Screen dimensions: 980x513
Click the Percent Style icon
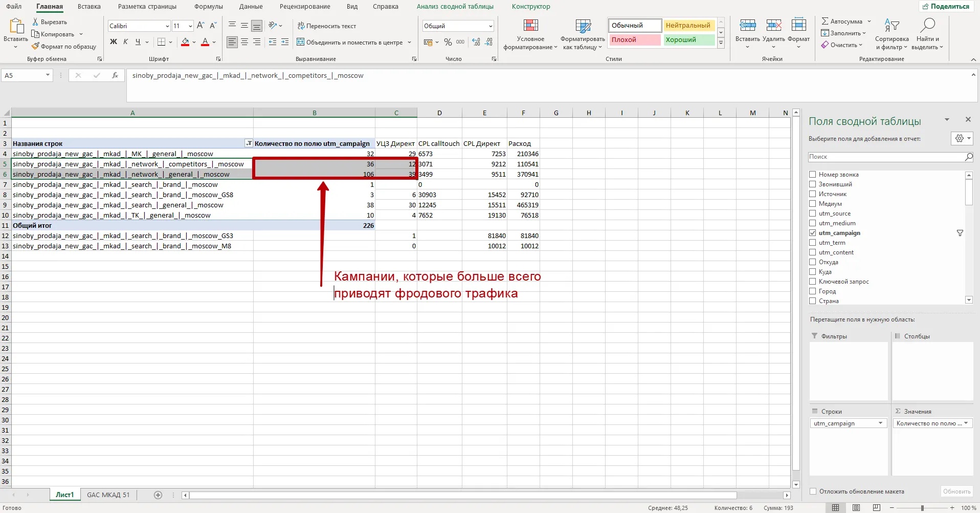click(x=448, y=42)
